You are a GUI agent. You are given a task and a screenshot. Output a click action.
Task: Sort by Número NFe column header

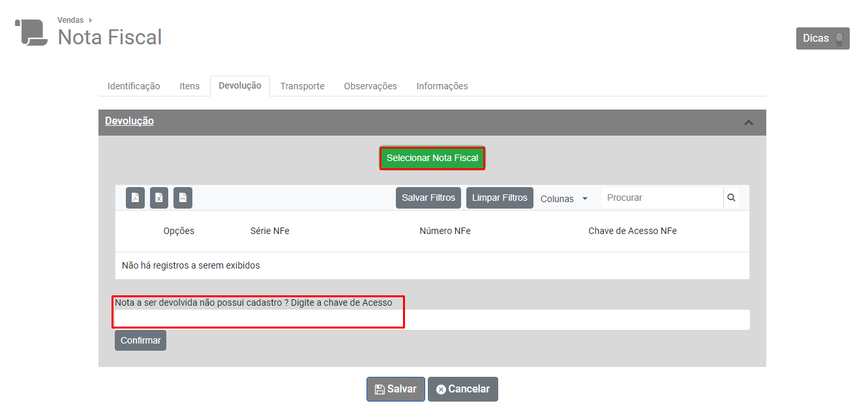[x=445, y=231]
